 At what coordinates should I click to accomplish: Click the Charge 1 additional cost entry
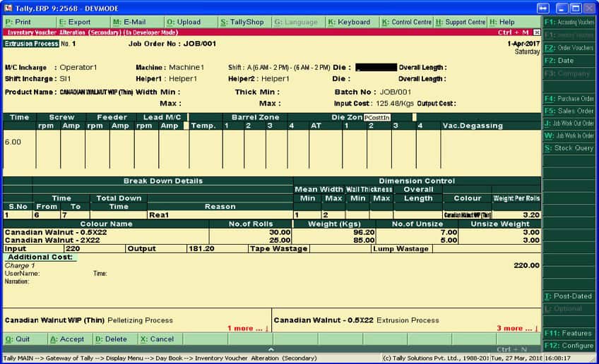point(20,265)
